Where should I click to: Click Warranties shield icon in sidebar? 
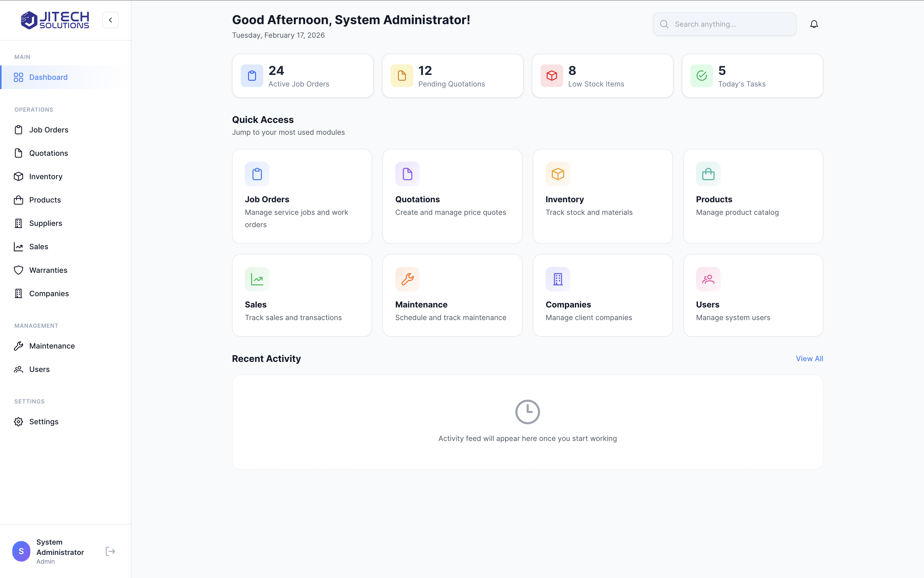tap(18, 270)
